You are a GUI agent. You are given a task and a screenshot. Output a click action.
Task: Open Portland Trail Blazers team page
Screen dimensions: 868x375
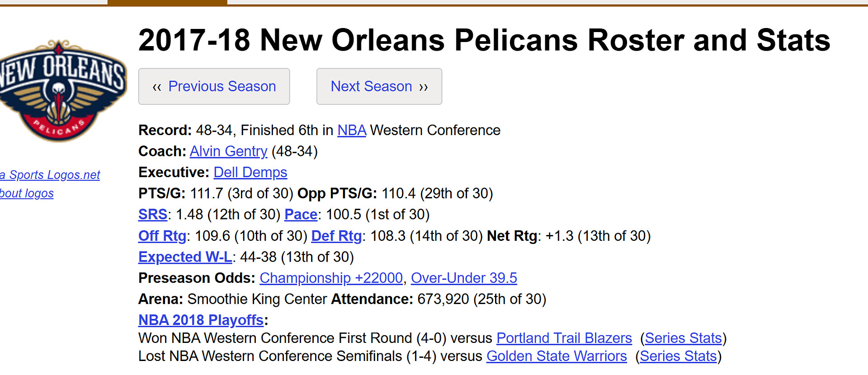click(564, 338)
